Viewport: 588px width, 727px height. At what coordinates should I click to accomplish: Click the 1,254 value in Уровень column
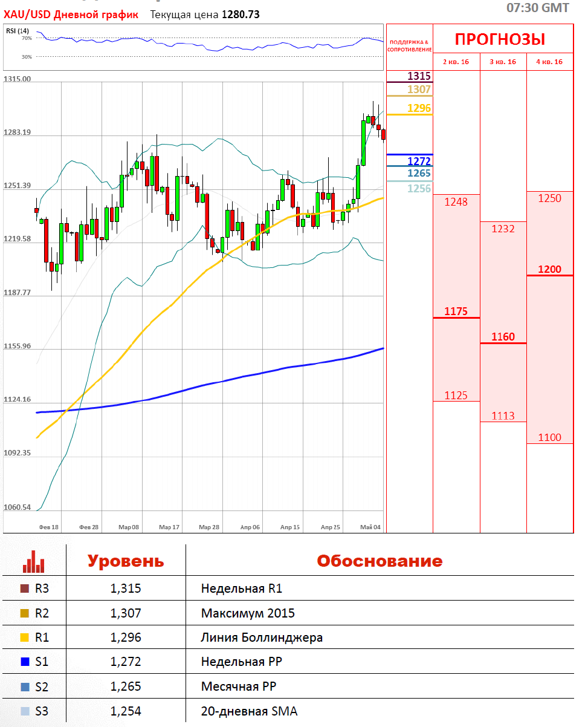click(126, 711)
